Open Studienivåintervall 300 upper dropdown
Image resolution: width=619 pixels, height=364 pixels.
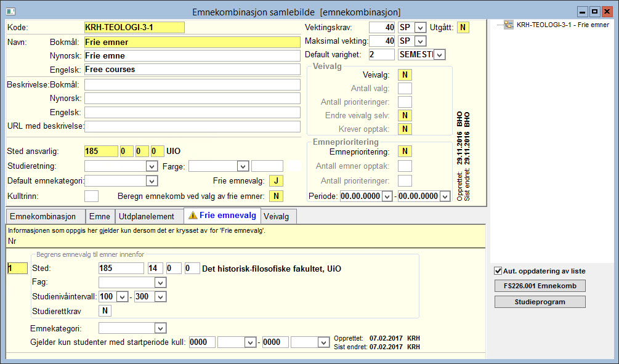[x=160, y=297]
